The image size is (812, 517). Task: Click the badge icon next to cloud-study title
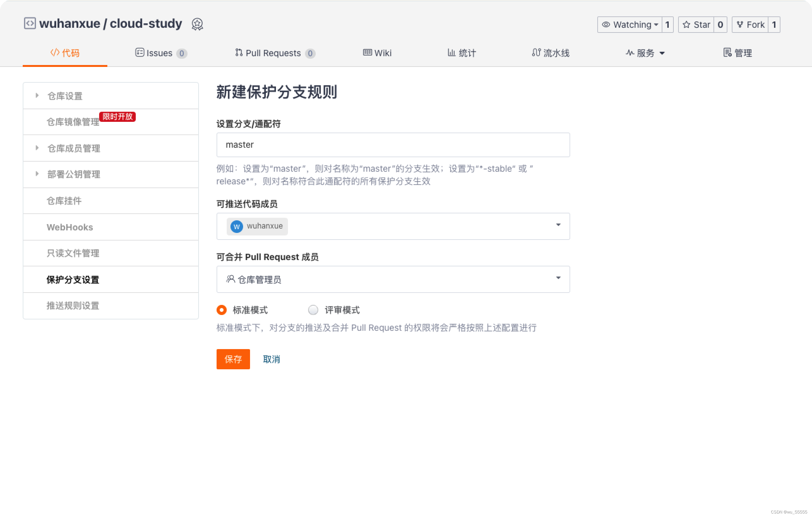click(197, 24)
